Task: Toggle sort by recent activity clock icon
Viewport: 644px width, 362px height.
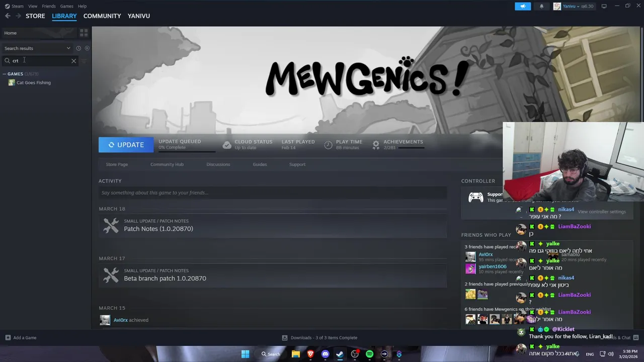Action: [x=78, y=48]
